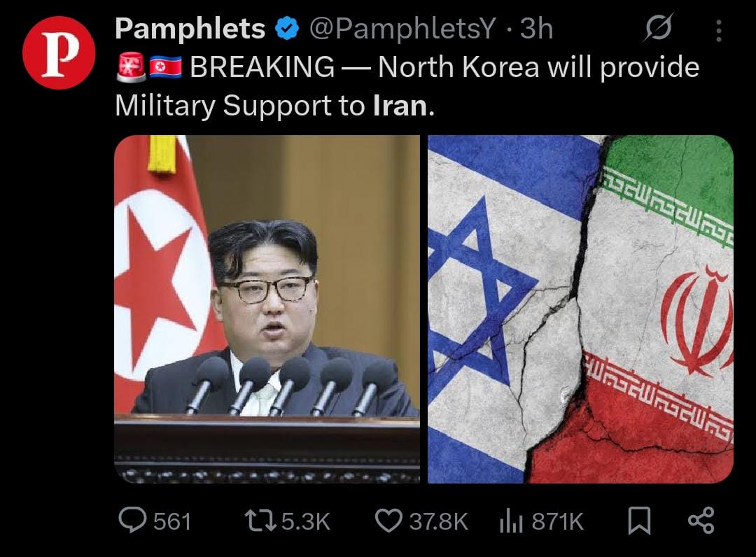Open the cracked flags image on right
Viewport: 756px width, 557px height.
click(x=580, y=309)
